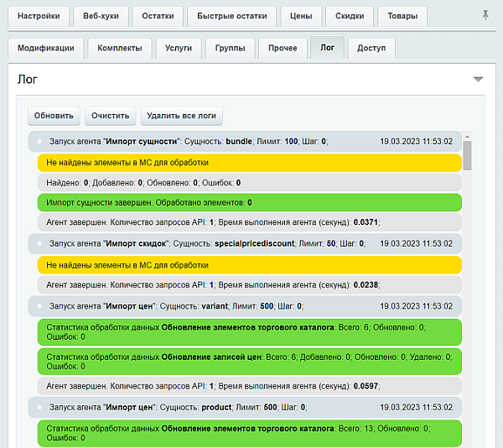Click the circle marker beside the bundle log entry
Image resolution: width=503 pixels, height=448 pixels.
pyautogui.click(x=39, y=142)
